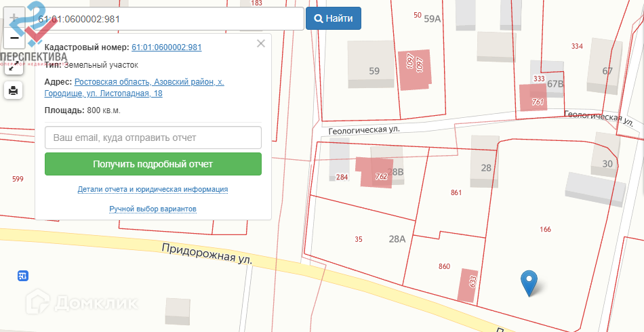Viewport: 644px width, 332px height.
Task: Click the search field with cadastral number
Action: tap(164, 18)
